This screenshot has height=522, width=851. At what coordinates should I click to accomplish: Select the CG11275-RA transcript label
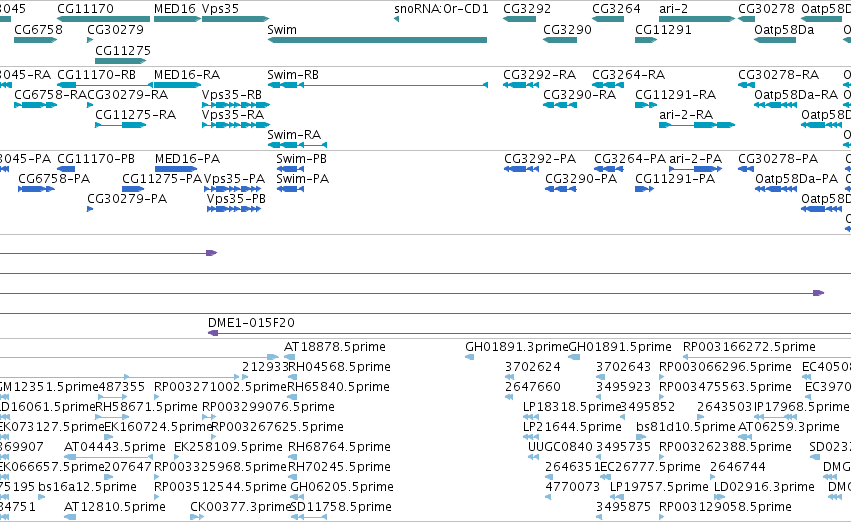point(135,114)
